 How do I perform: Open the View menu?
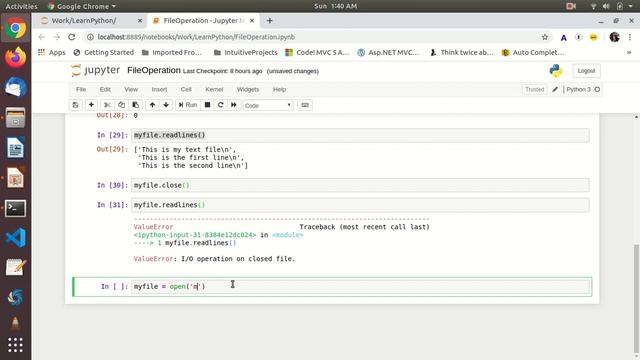[131, 89]
